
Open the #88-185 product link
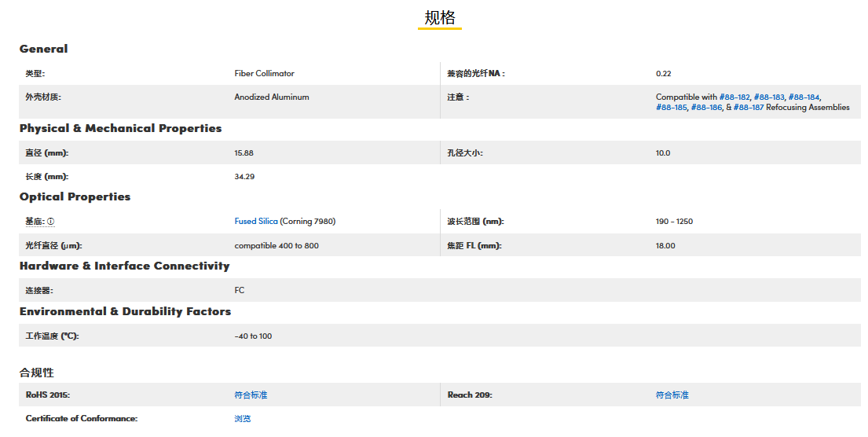(x=672, y=108)
